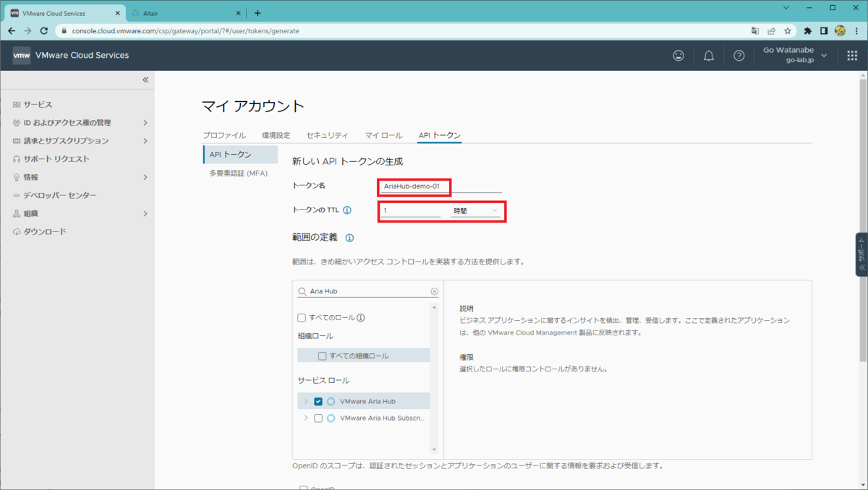
Task: Switch to the セキュリティ tab
Action: tap(327, 135)
